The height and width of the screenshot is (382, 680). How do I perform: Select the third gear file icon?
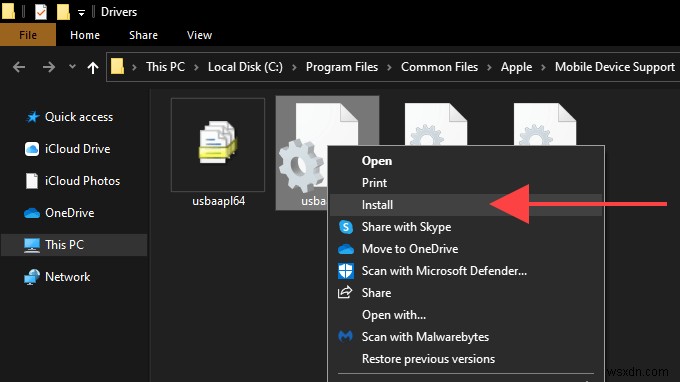click(435, 124)
